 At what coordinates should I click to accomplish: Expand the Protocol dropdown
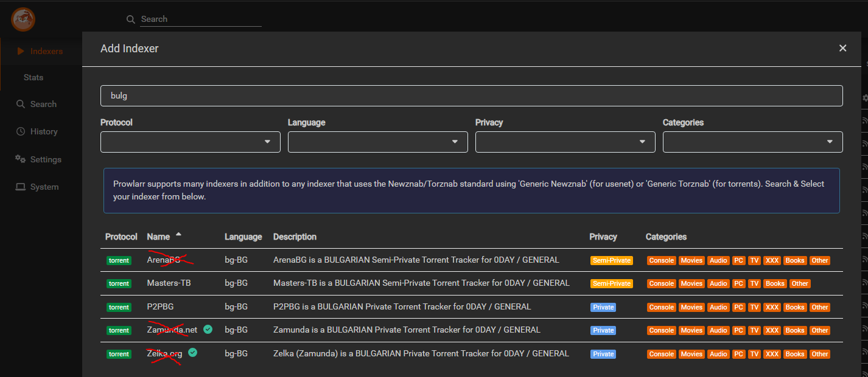(190, 142)
